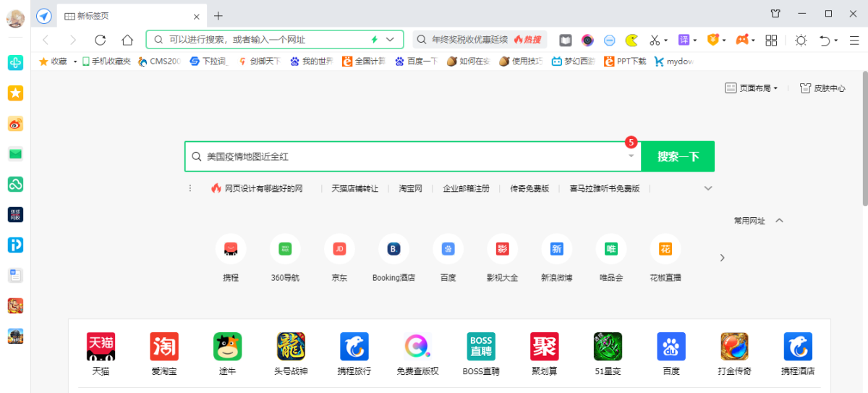Expand the 收藏 dropdown arrow
Screen dimensions: 868x393
coord(75,62)
